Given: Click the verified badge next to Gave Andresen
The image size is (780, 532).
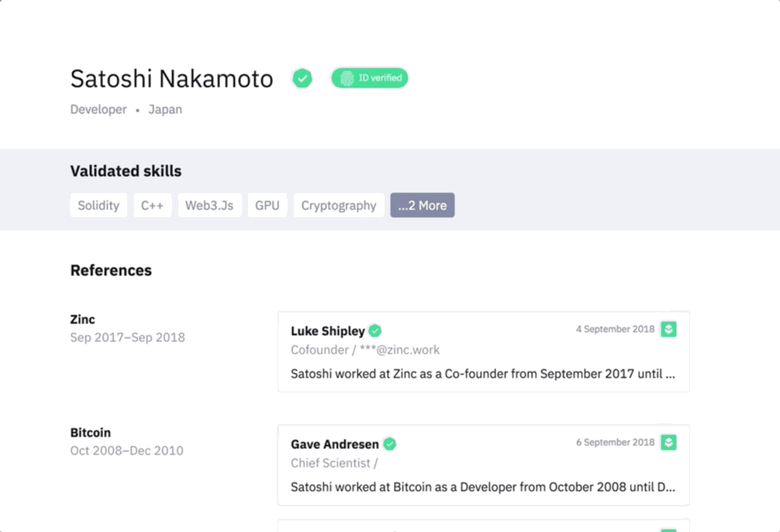Looking at the screenshot, I should click(389, 444).
